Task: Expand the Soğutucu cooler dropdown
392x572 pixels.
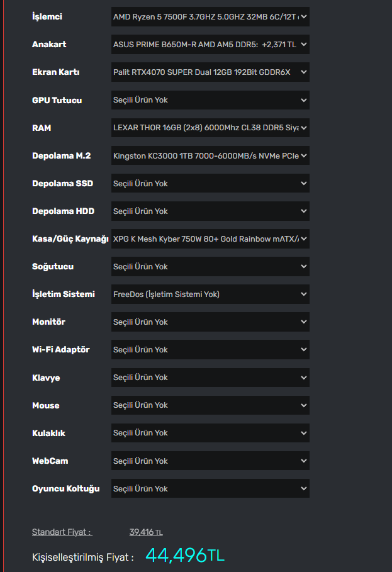Action: (210, 267)
